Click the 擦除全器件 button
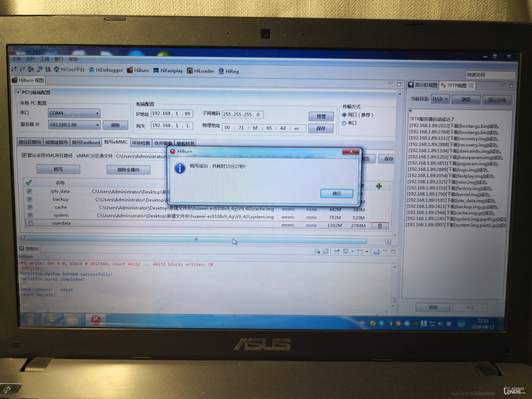532x399 pixels. point(128,170)
